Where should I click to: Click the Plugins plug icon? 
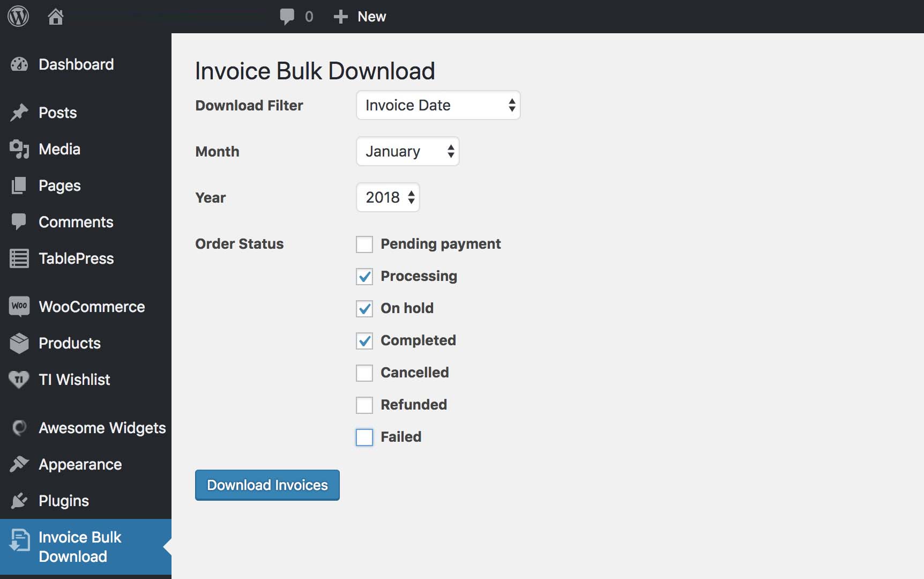(x=19, y=501)
